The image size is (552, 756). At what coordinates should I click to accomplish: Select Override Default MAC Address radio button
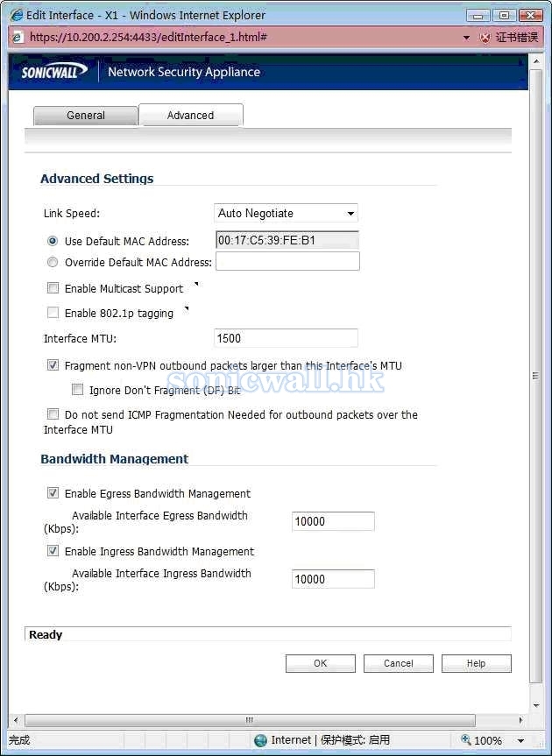(53, 262)
